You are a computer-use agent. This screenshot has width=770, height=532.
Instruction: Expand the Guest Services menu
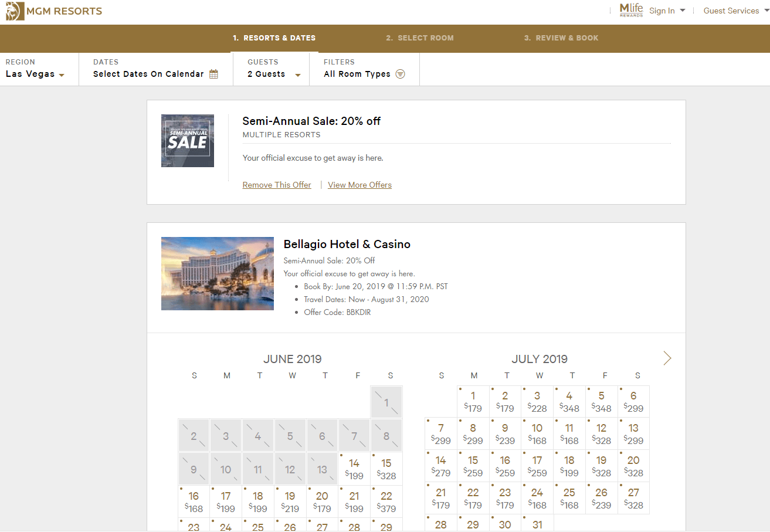pos(736,11)
